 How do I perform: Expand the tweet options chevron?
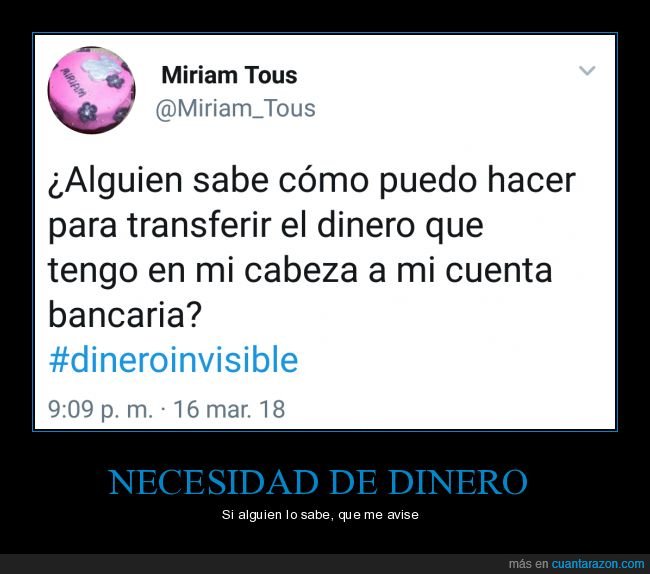point(587,70)
